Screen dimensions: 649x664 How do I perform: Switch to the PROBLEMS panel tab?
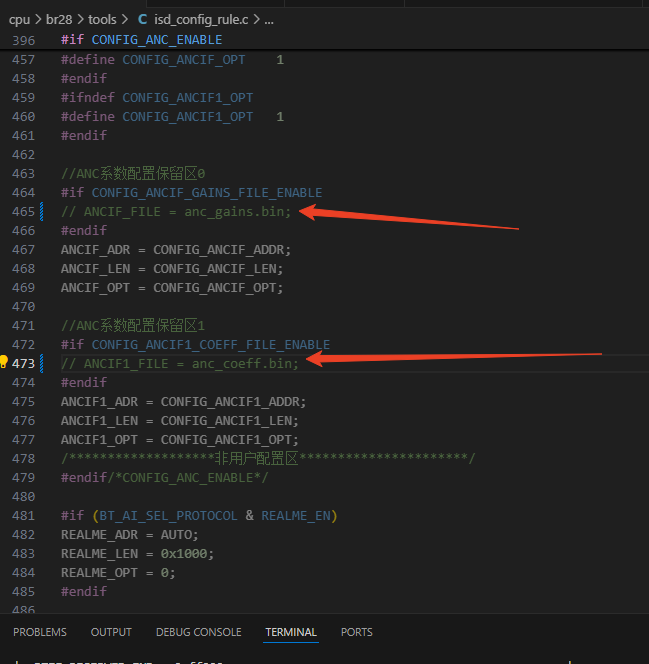pyautogui.click(x=40, y=632)
